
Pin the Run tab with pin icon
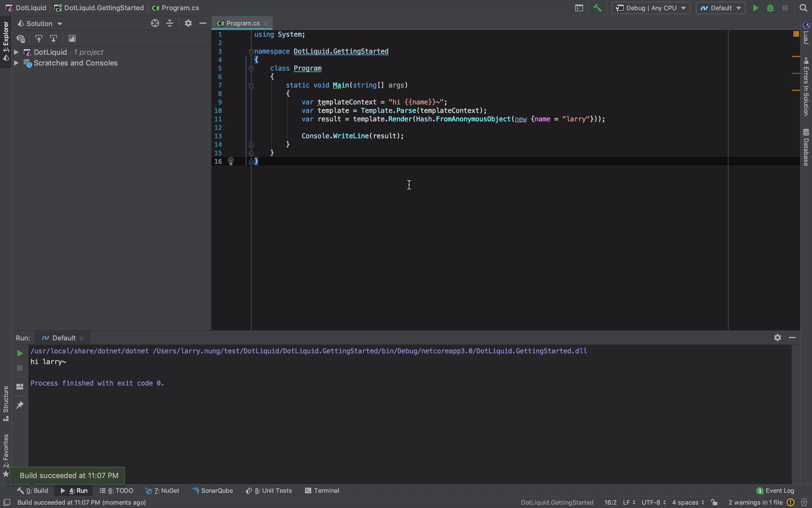(x=20, y=405)
